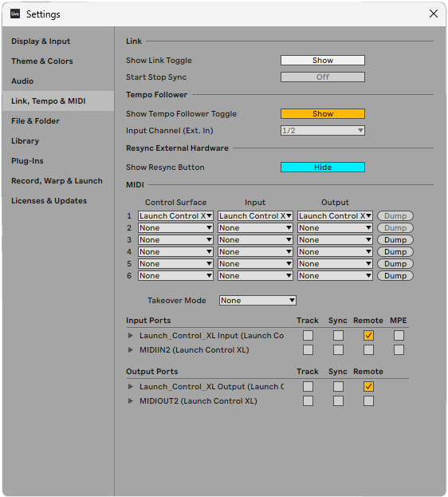Open Input dropdown for MIDI row 5
Viewport: 448px width, 497px height.
pos(255,264)
